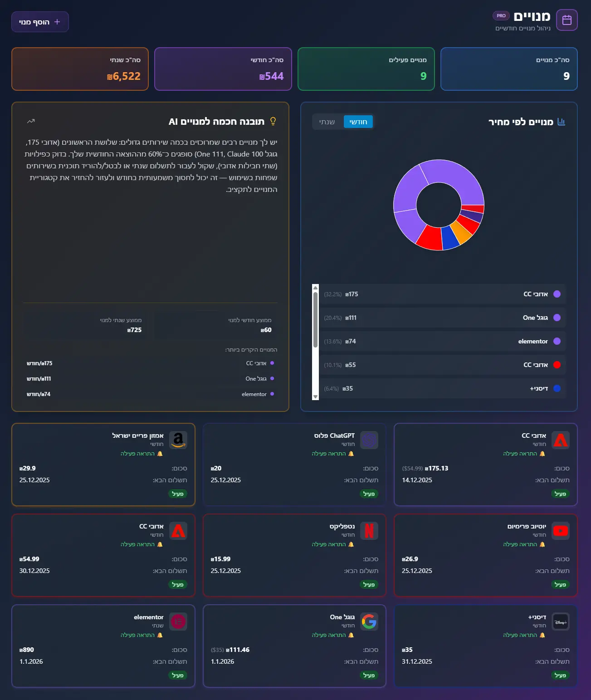Click the calendar icon beside the מנויים title
591x700 pixels.
(x=567, y=20)
